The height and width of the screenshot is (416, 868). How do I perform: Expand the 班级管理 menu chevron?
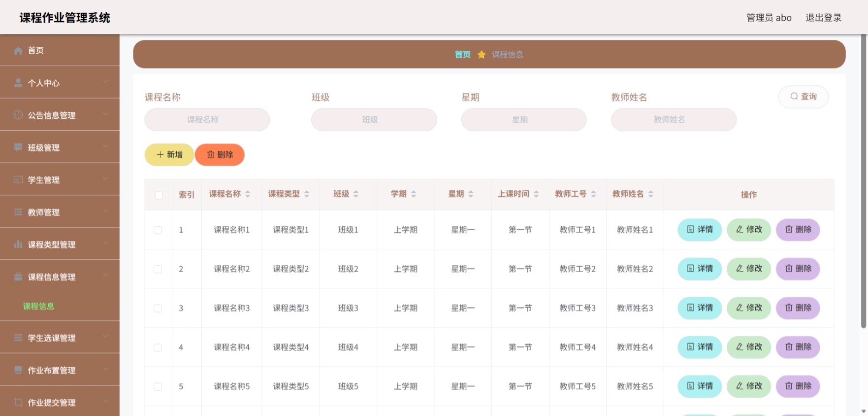(x=105, y=146)
